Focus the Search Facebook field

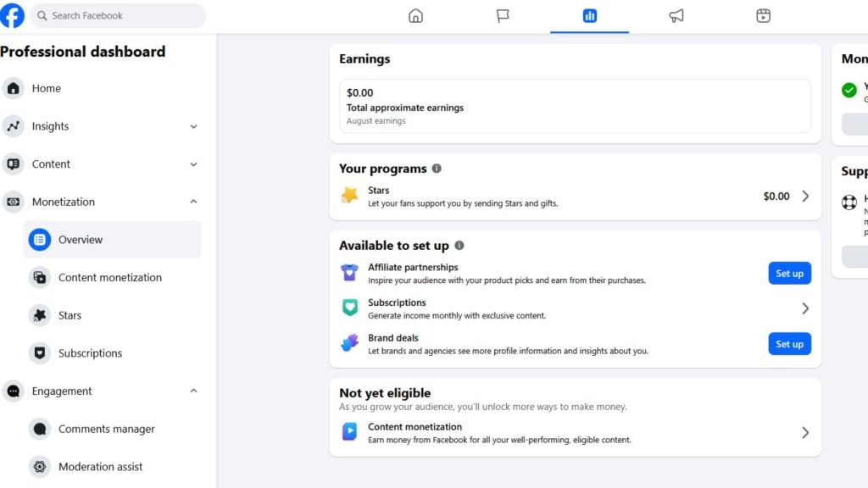click(118, 15)
